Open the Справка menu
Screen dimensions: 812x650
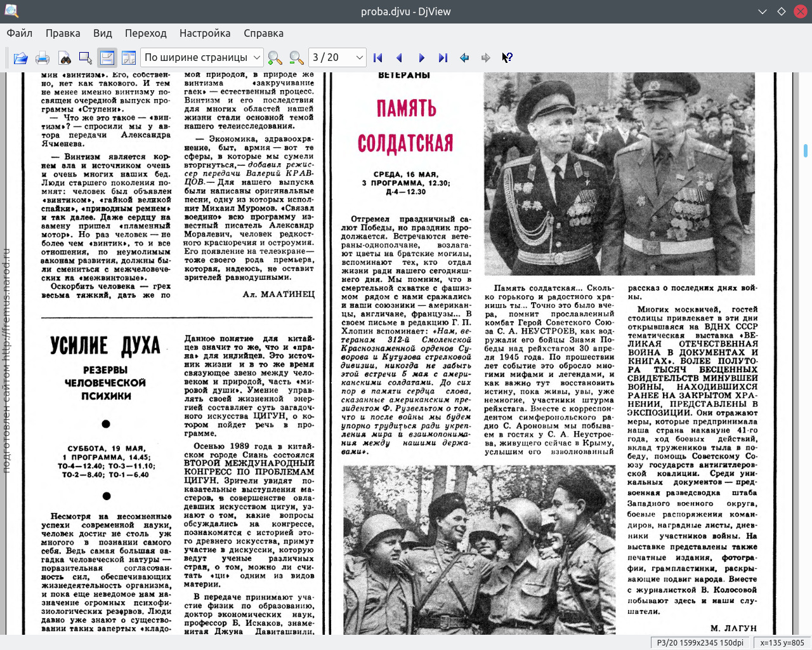(264, 33)
